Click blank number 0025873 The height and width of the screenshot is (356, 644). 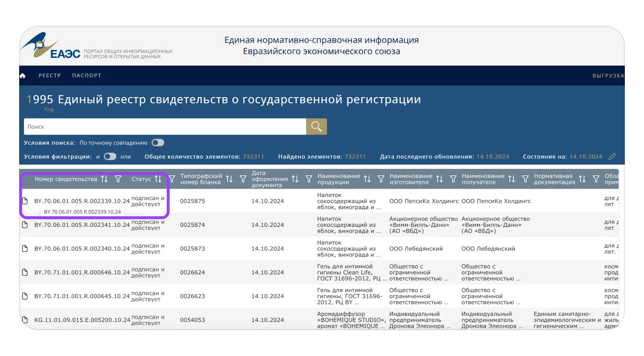click(x=193, y=249)
